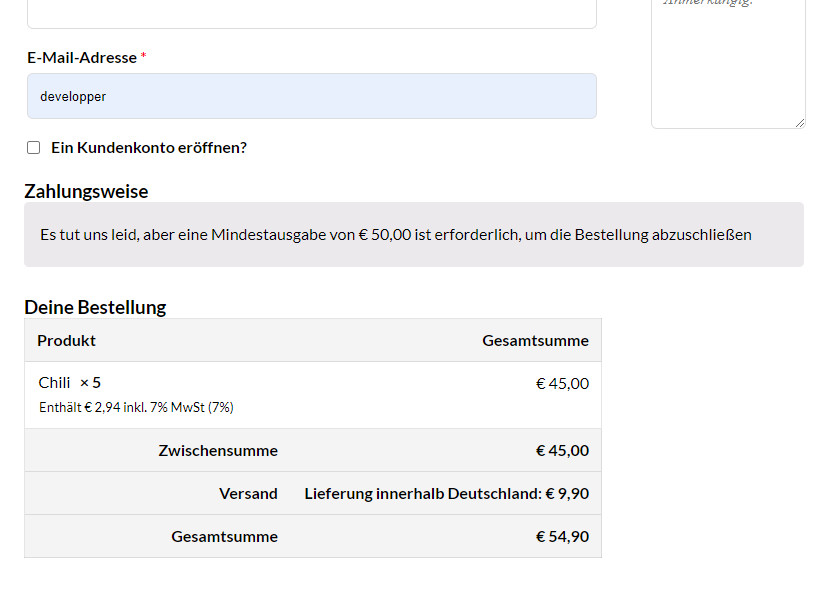The height and width of the screenshot is (610, 822).
Task: Click the textarea resize handle corner
Action: [x=799, y=123]
